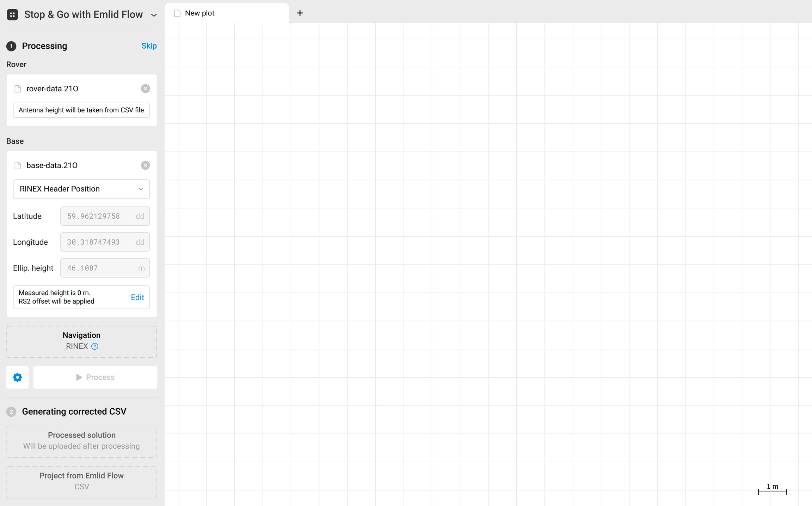Expand the Stop & Go workflow chevron
The height and width of the screenshot is (506, 812).
pos(154,15)
